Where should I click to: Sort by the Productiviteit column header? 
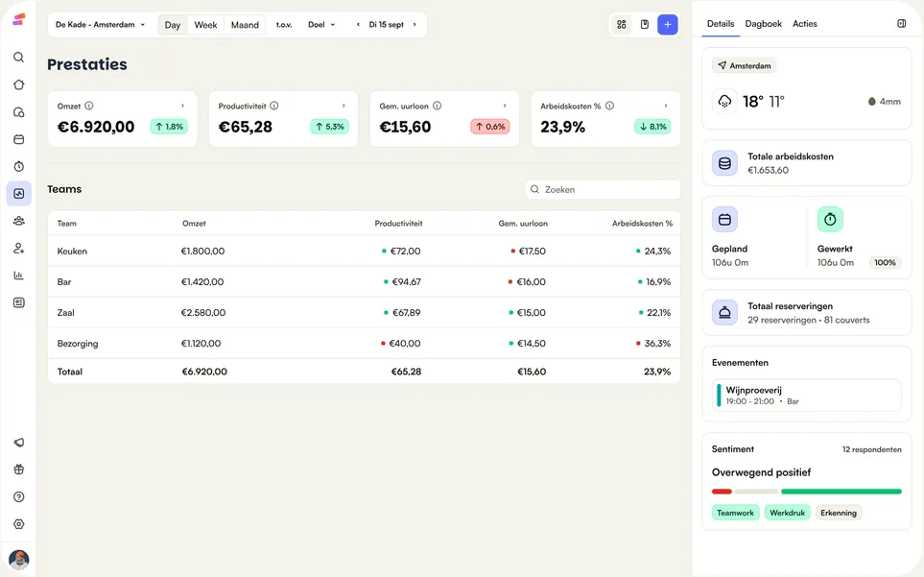coord(398,224)
